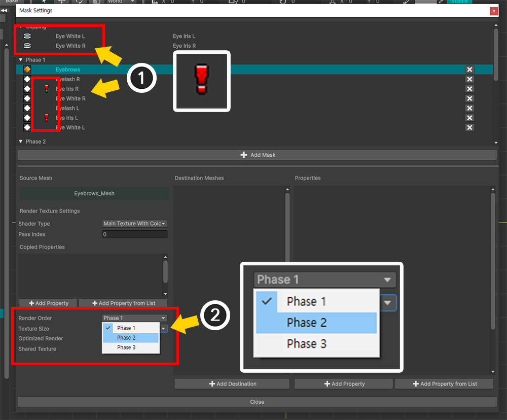Remove the Eyelash L mask with its X button
The width and height of the screenshot is (507, 420).
469,108
